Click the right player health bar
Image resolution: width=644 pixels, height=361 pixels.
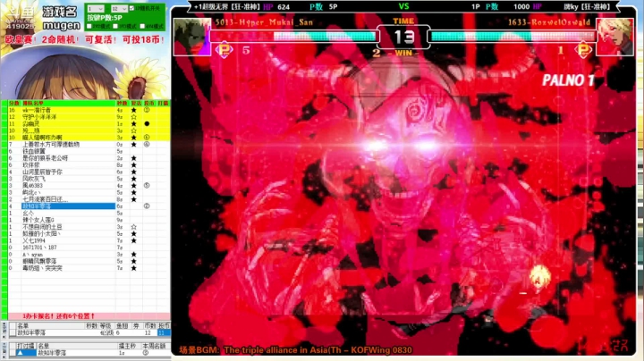pyautogui.click(x=513, y=37)
